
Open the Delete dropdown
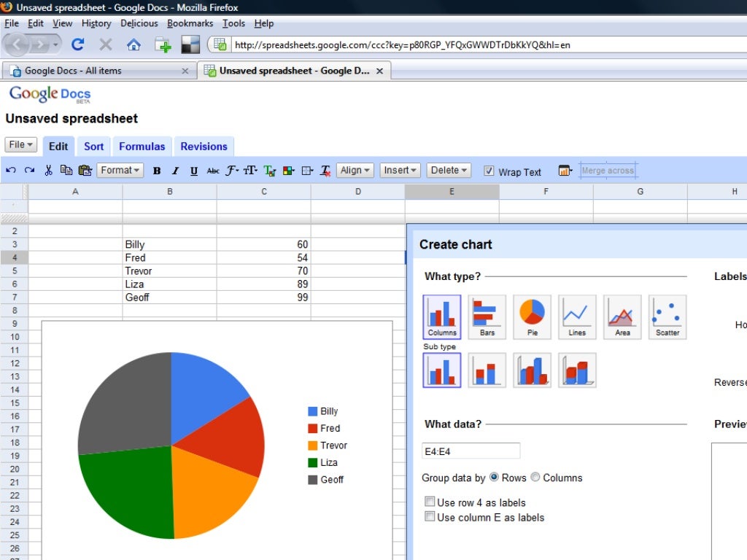[449, 170]
